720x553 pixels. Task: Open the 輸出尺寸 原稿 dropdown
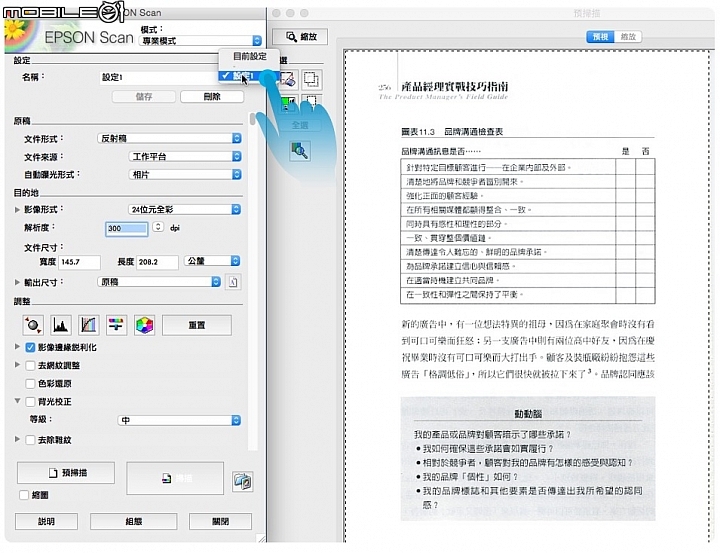(159, 282)
